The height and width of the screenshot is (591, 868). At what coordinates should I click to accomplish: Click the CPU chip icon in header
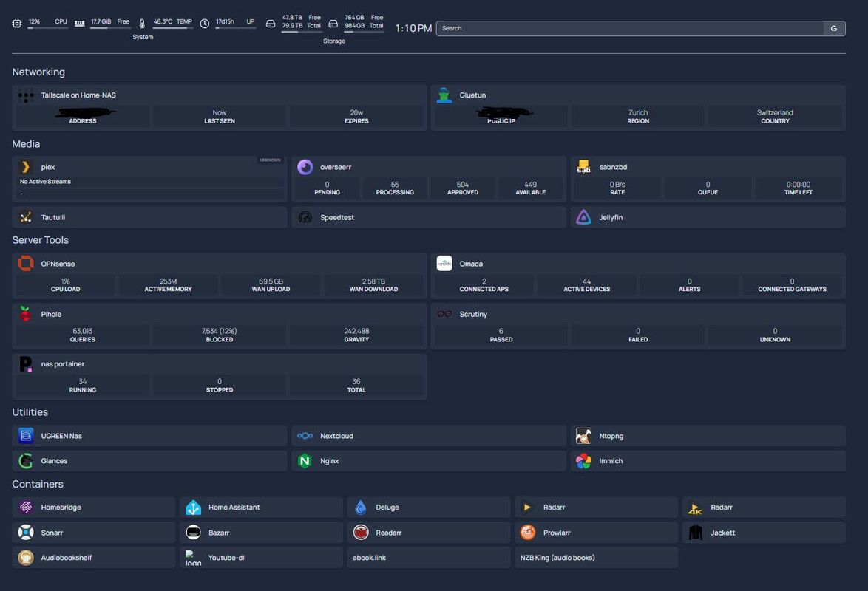tap(17, 23)
